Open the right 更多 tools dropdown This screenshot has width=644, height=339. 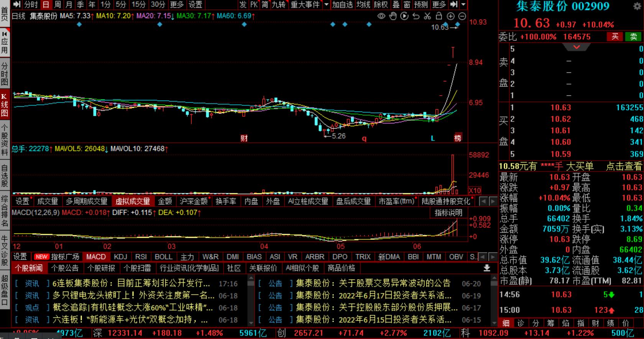click(439, 5)
